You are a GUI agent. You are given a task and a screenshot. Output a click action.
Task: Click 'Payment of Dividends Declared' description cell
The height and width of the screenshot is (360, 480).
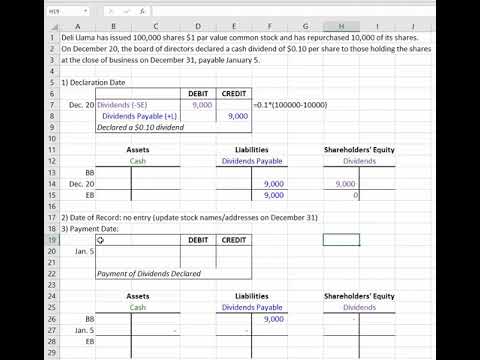click(149, 274)
